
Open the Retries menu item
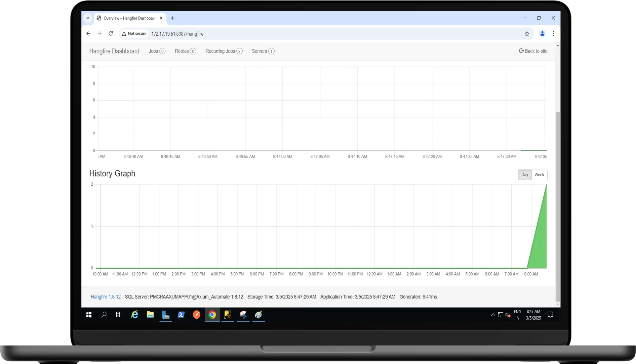tap(185, 51)
